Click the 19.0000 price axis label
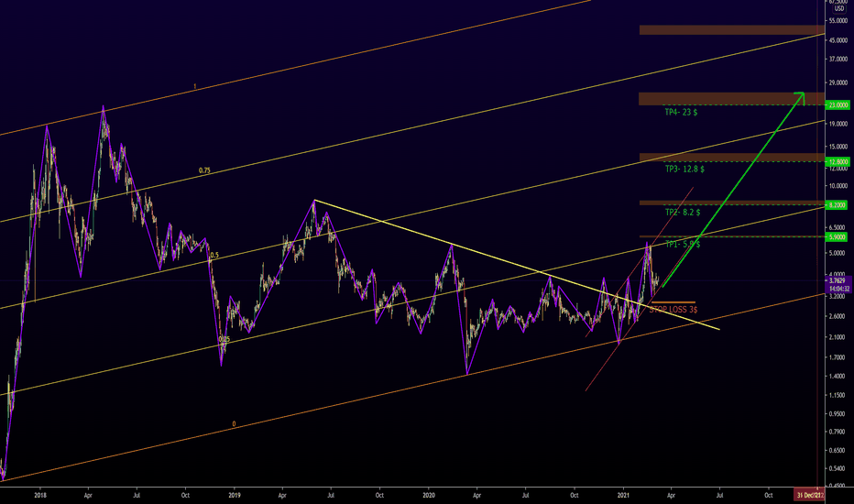 [838, 125]
